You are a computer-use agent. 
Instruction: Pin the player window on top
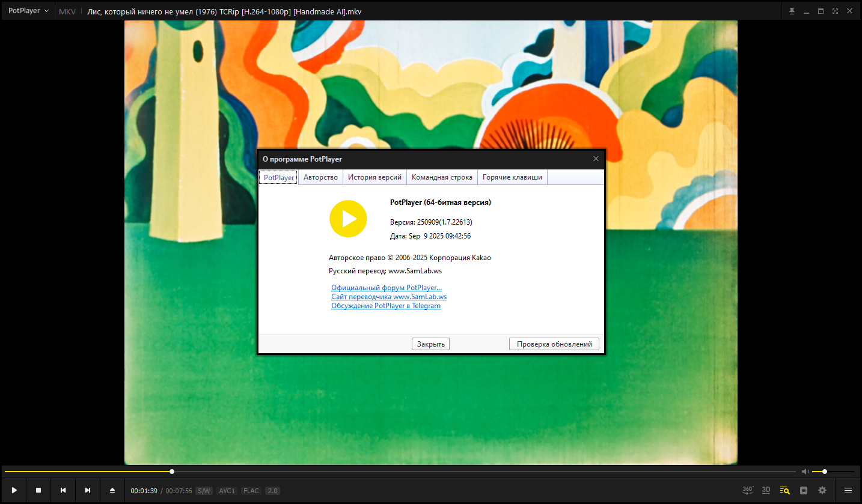(792, 11)
